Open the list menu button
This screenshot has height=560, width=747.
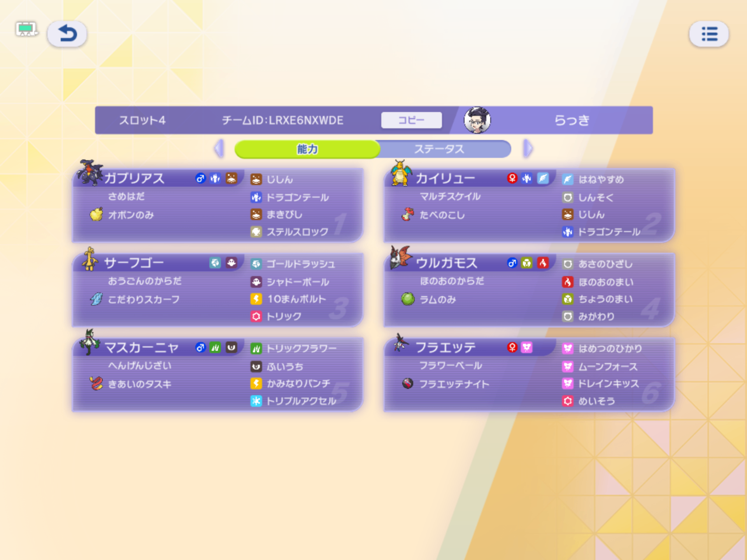tap(709, 34)
